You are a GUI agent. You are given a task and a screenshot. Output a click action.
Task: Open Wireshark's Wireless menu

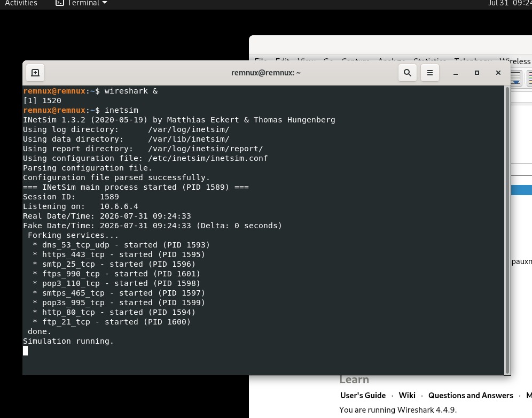click(515, 61)
